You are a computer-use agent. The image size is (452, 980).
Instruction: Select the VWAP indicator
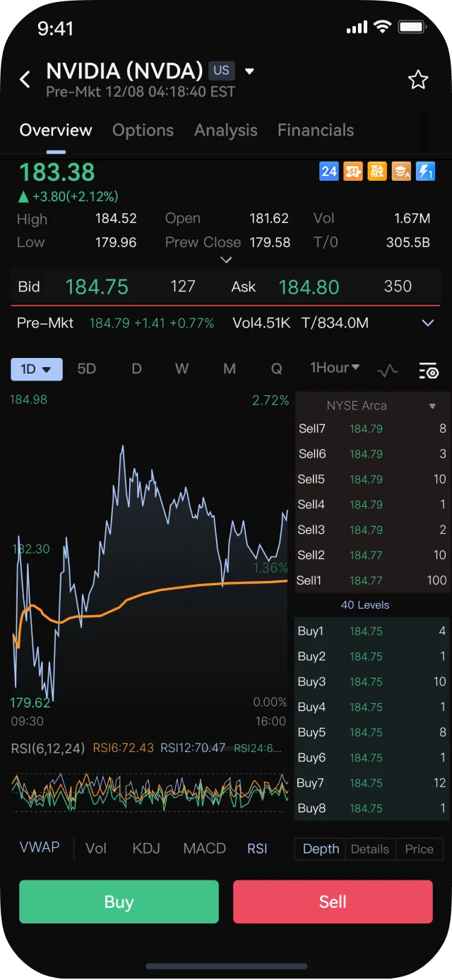[40, 847]
